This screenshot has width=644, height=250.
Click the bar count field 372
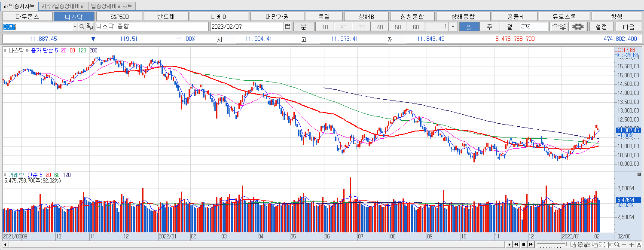click(534, 27)
